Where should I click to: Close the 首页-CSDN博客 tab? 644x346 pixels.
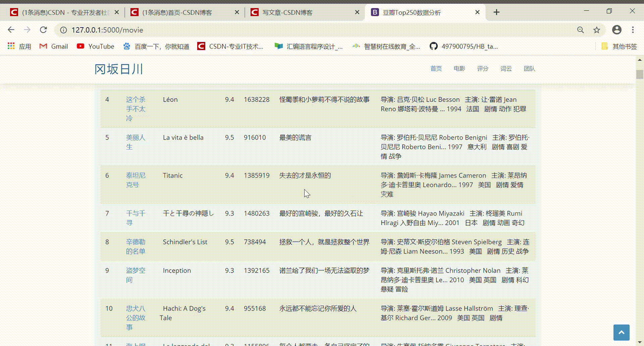point(237,12)
